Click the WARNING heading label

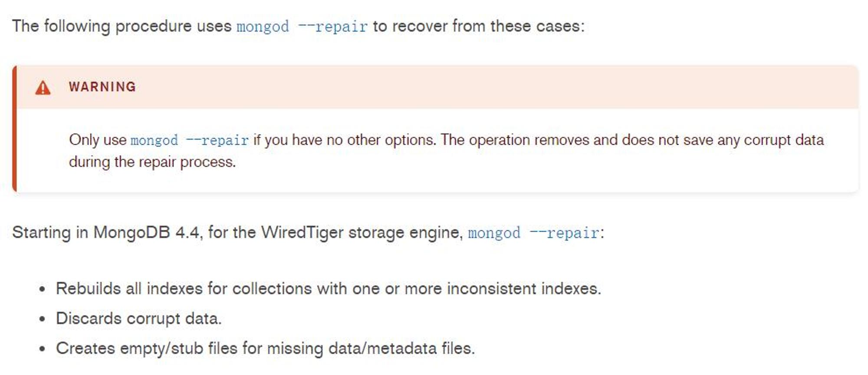tap(102, 87)
